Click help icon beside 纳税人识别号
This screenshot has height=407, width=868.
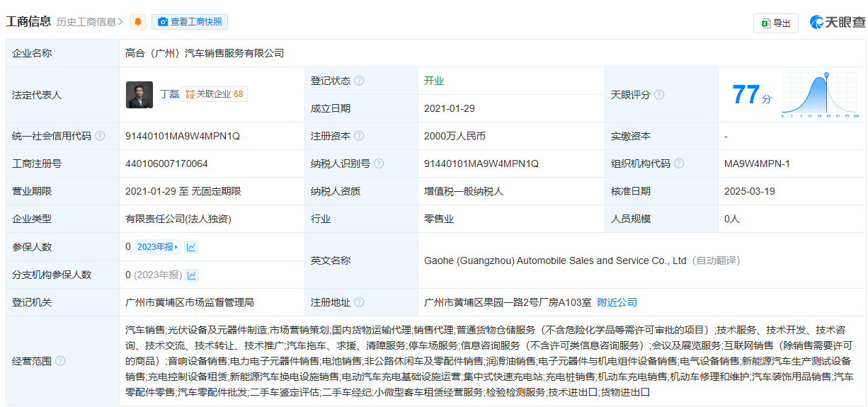tap(379, 164)
